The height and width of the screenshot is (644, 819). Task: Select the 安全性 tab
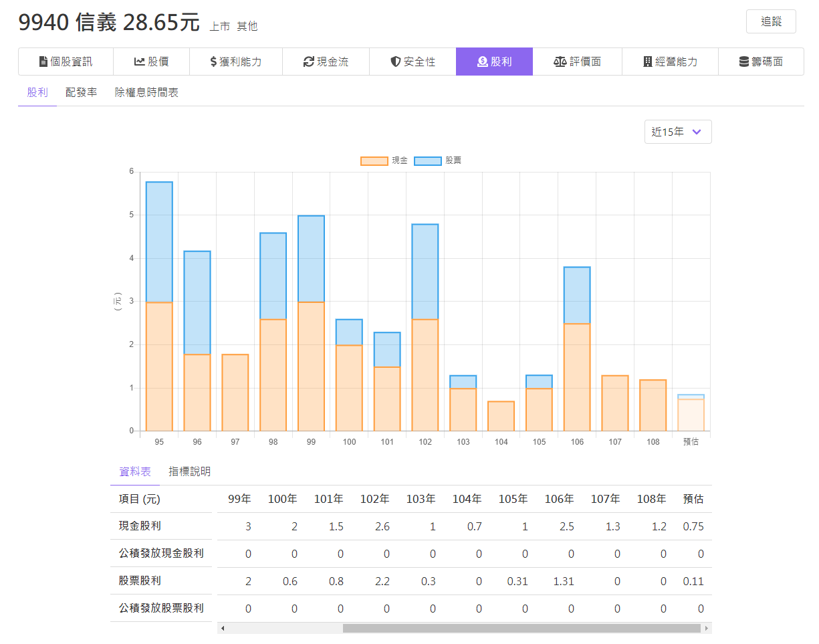(413, 62)
